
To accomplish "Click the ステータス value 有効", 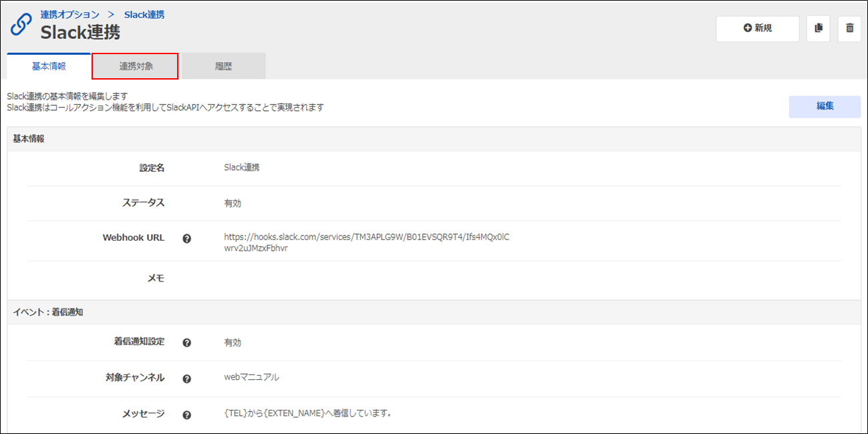I will click(x=233, y=203).
